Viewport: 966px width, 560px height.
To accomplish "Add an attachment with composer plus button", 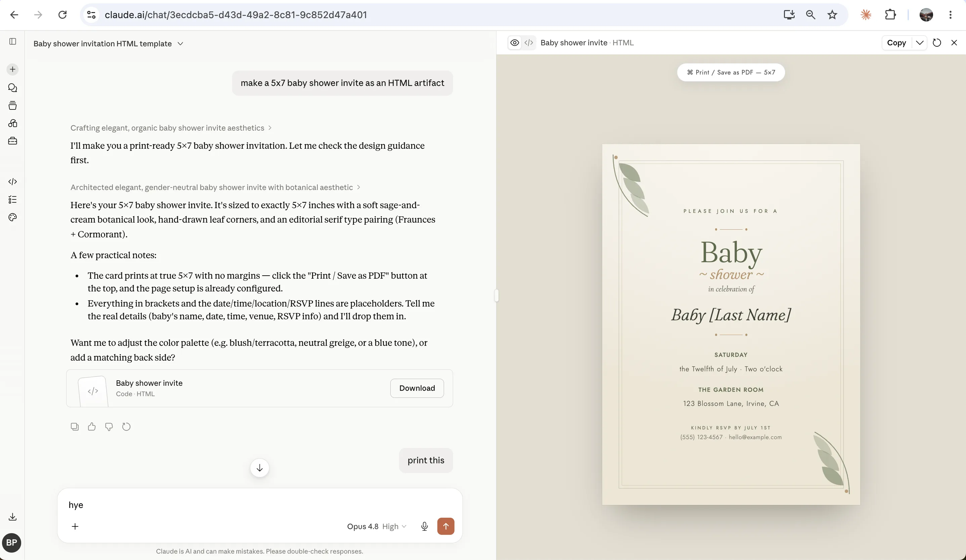I will click(75, 526).
